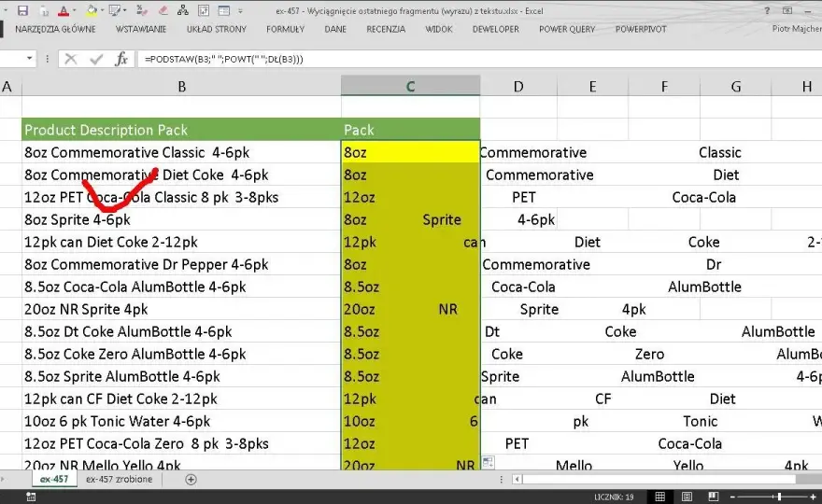
Task: Click the hierarchy diagram icon in toolbar
Action: click(182, 10)
